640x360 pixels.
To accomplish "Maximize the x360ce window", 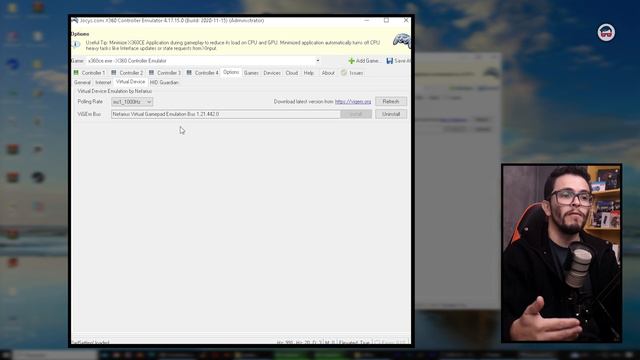I will click(x=386, y=20).
